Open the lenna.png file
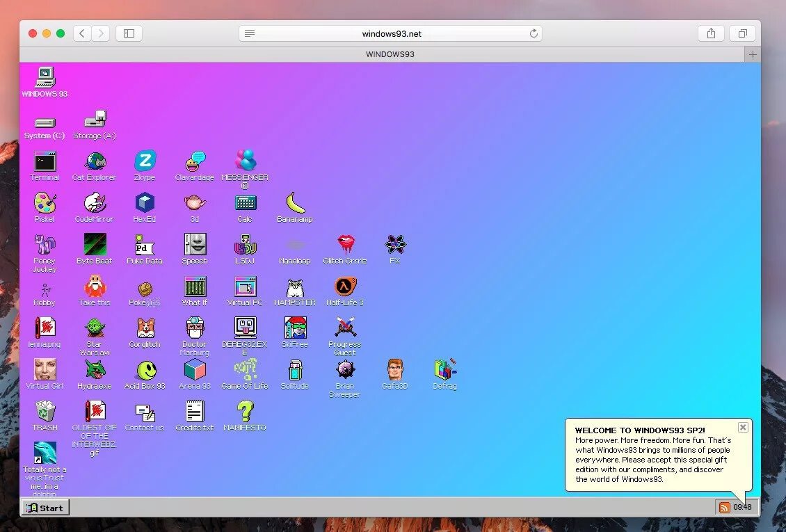The height and width of the screenshot is (532, 786). pos(45,328)
